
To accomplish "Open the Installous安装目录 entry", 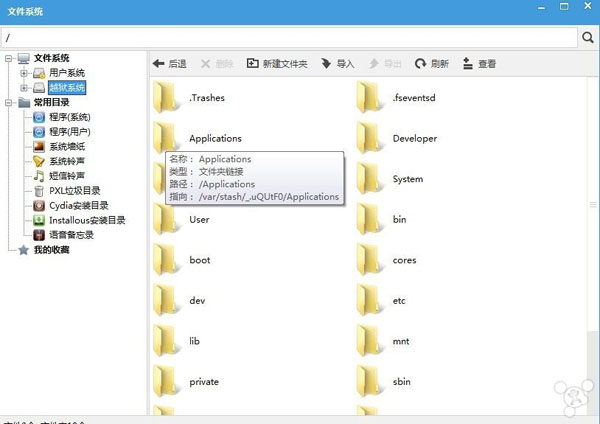I will (x=79, y=220).
